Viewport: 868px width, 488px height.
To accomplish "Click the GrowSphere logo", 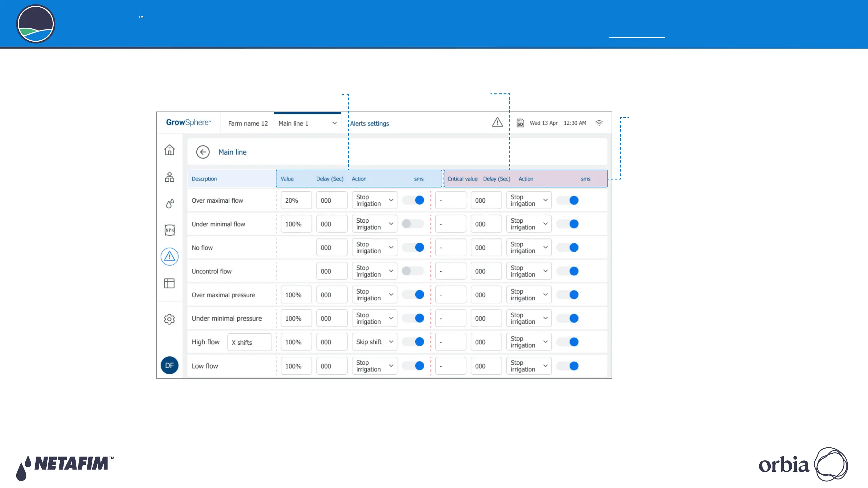I will point(188,122).
